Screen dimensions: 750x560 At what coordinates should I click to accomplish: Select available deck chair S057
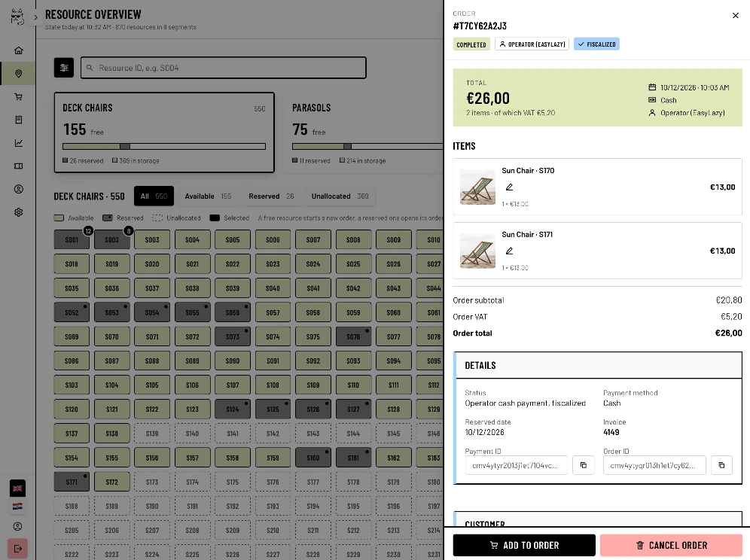click(x=273, y=312)
